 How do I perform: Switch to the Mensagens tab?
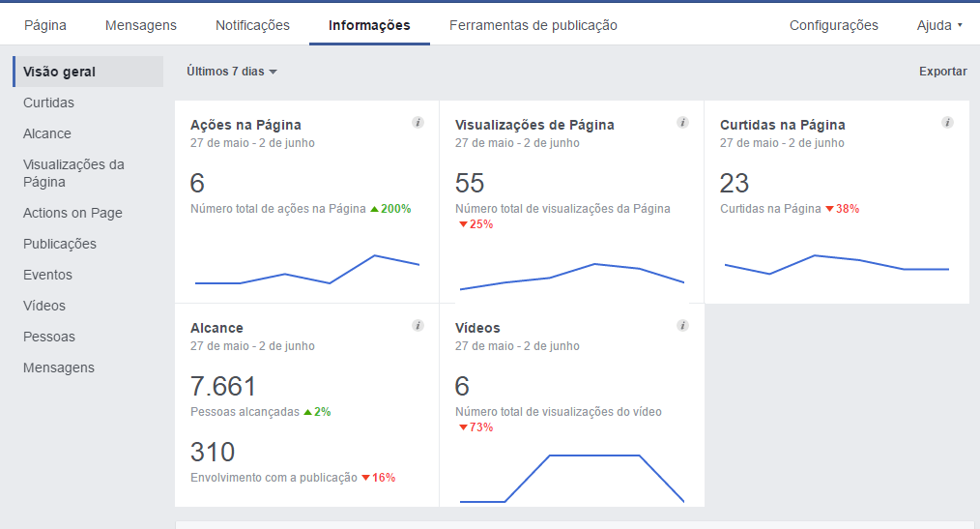tap(141, 25)
